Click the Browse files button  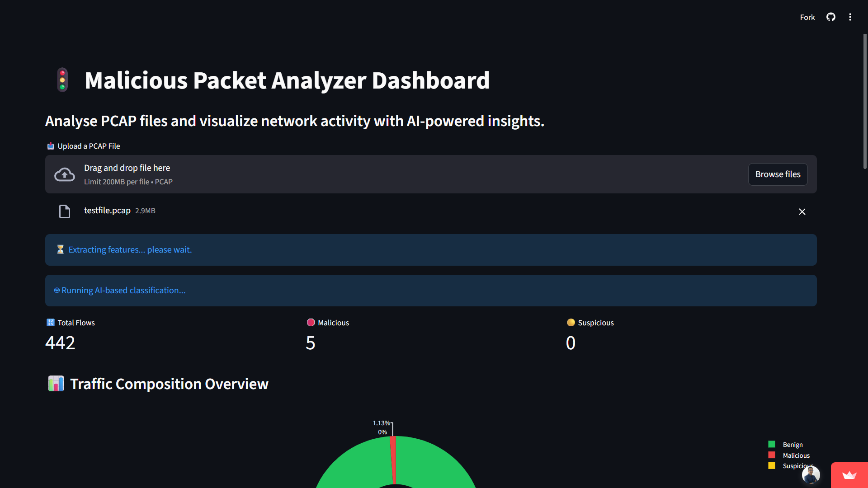click(778, 174)
